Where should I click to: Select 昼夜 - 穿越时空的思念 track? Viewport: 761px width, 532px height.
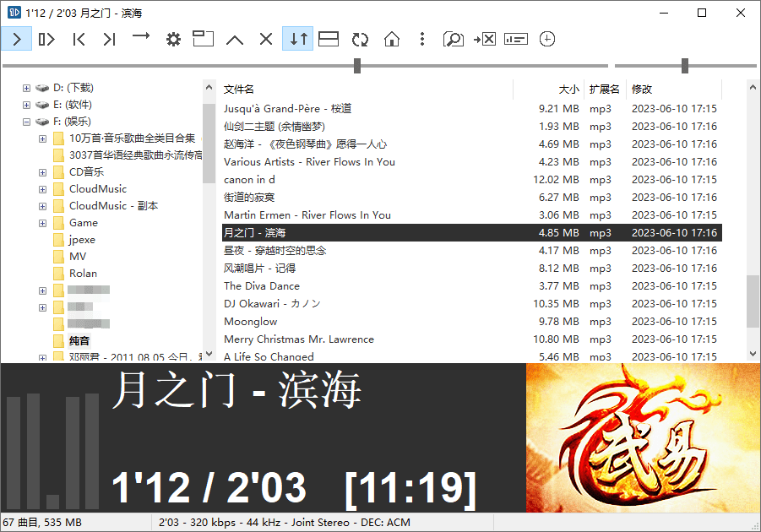[472, 251]
